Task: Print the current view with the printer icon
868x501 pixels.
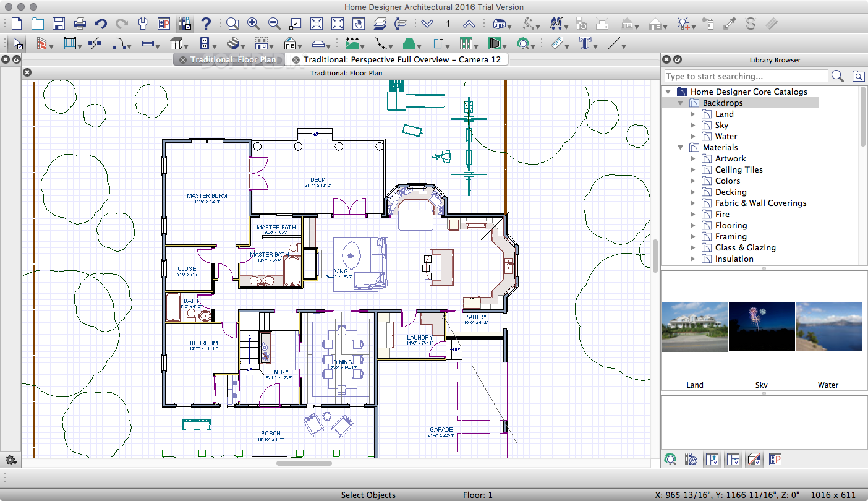Action: tap(80, 24)
